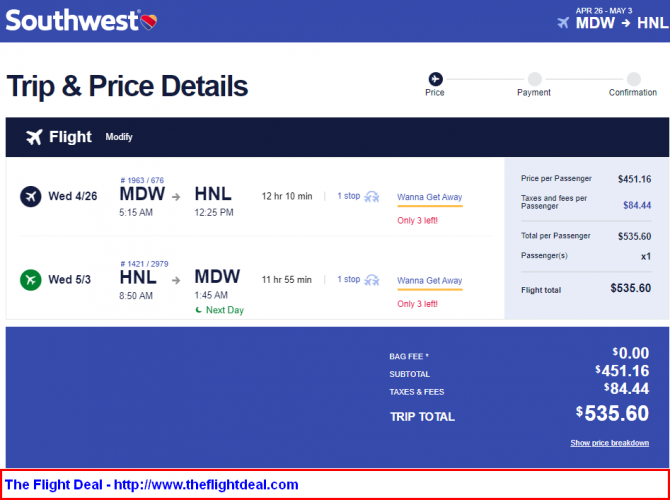This screenshot has height=500, width=670.
Task: Click the Southwest heart emblem
Action: click(149, 22)
